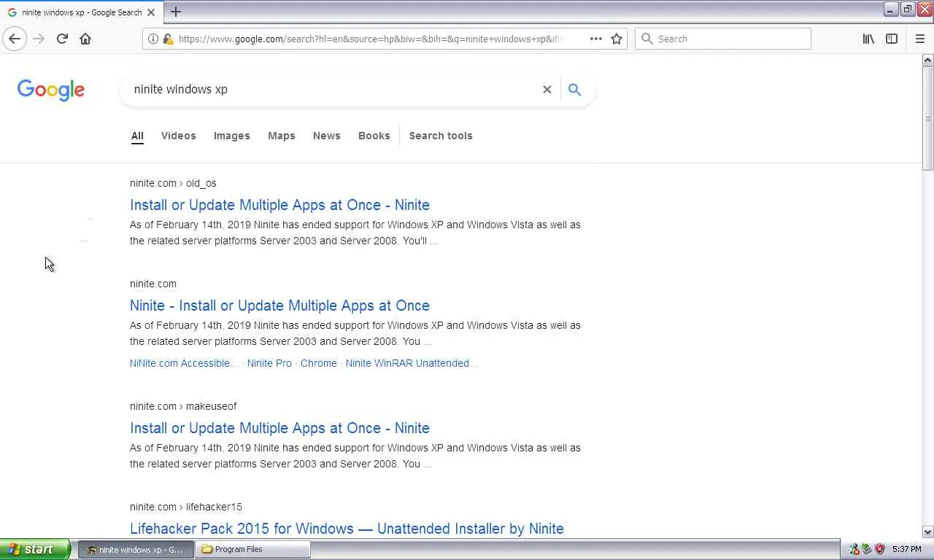Clear the Google search query with the X
This screenshot has width=934, height=560.
547,90
